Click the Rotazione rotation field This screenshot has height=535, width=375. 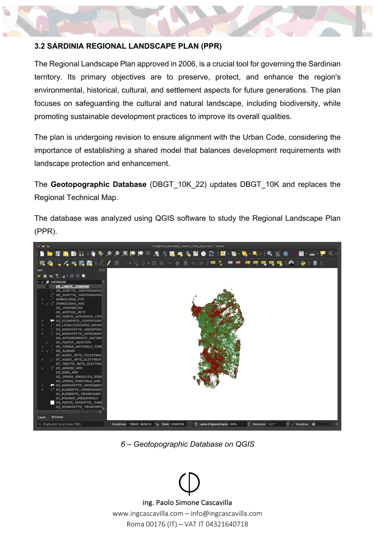[276, 424]
